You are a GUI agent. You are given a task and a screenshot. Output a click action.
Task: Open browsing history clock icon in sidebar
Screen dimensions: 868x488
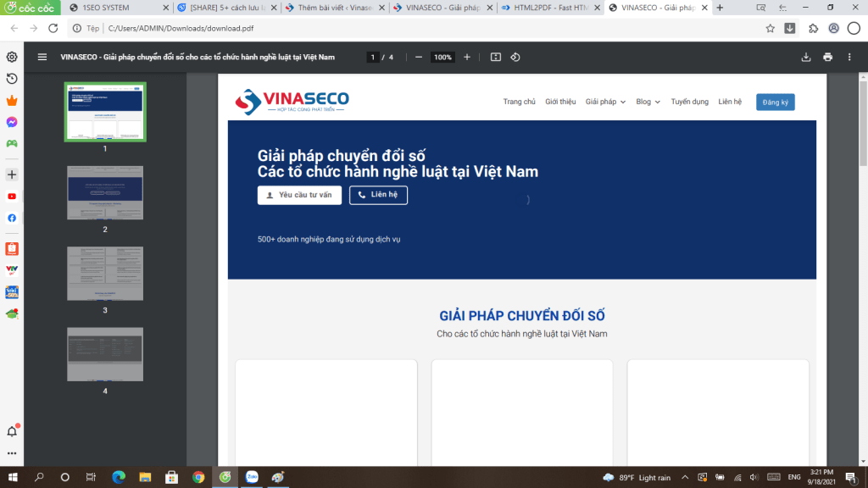click(12, 79)
